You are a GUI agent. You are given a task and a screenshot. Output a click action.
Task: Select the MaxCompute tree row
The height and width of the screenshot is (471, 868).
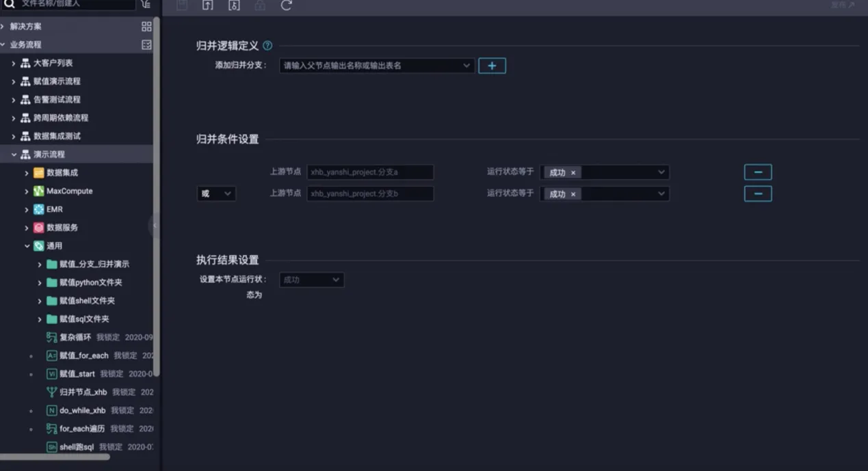77,191
